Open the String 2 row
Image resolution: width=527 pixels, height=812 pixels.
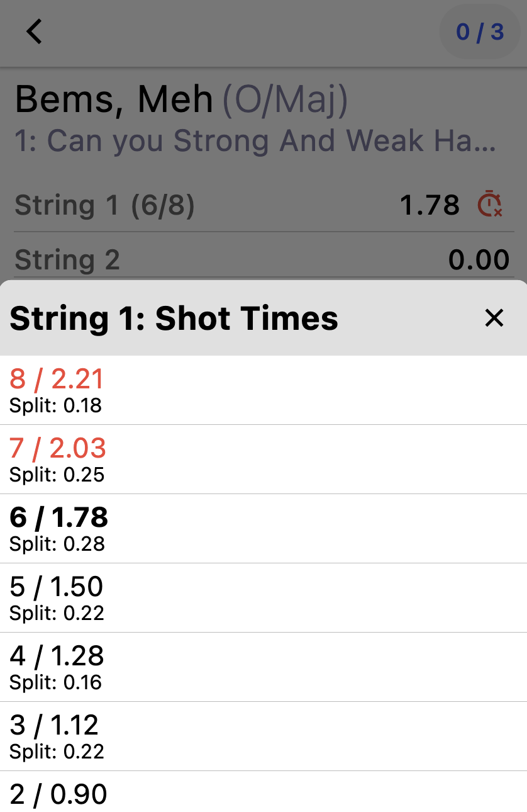tap(67, 260)
